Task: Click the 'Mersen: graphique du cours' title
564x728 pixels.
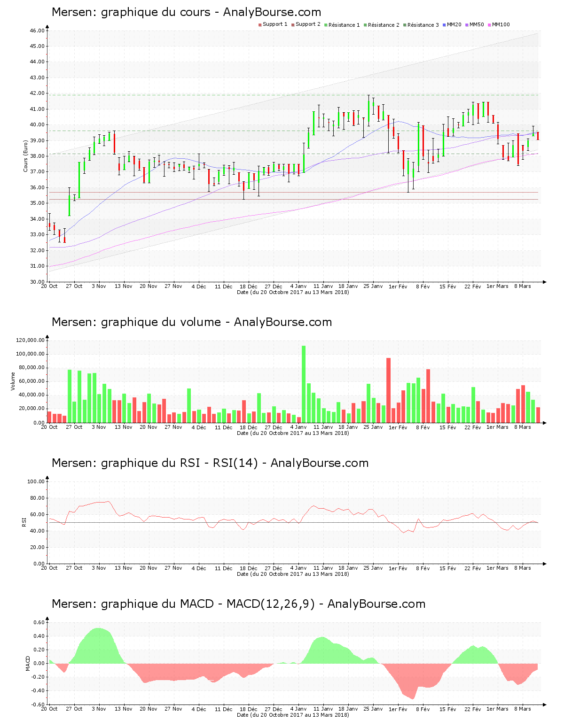Action: (x=186, y=12)
